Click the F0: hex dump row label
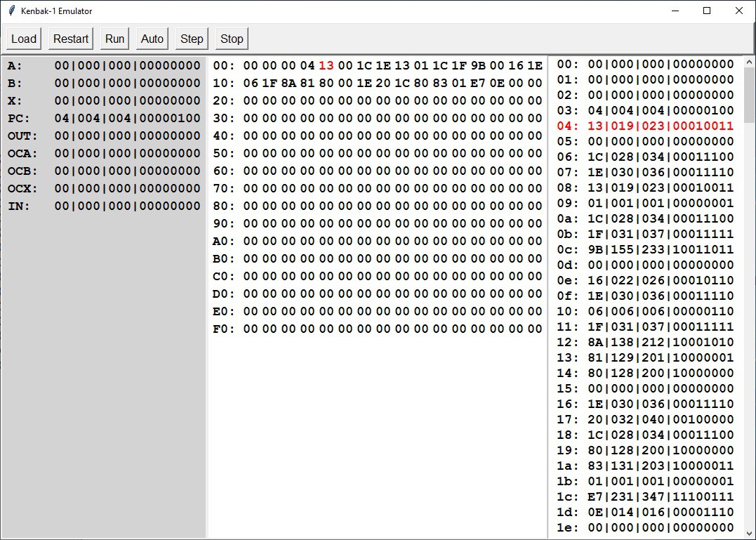This screenshot has height=540, width=756. tap(223, 329)
